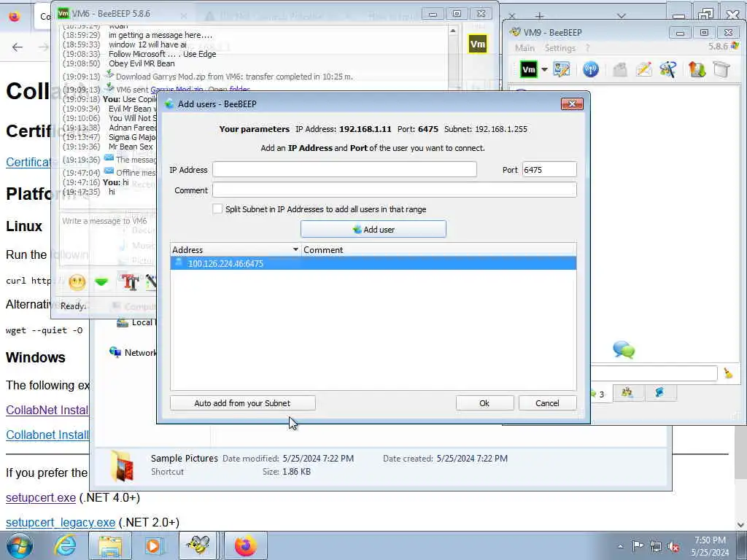Show hidden tray icons arrow
The width and height of the screenshot is (747, 560).
click(x=620, y=546)
